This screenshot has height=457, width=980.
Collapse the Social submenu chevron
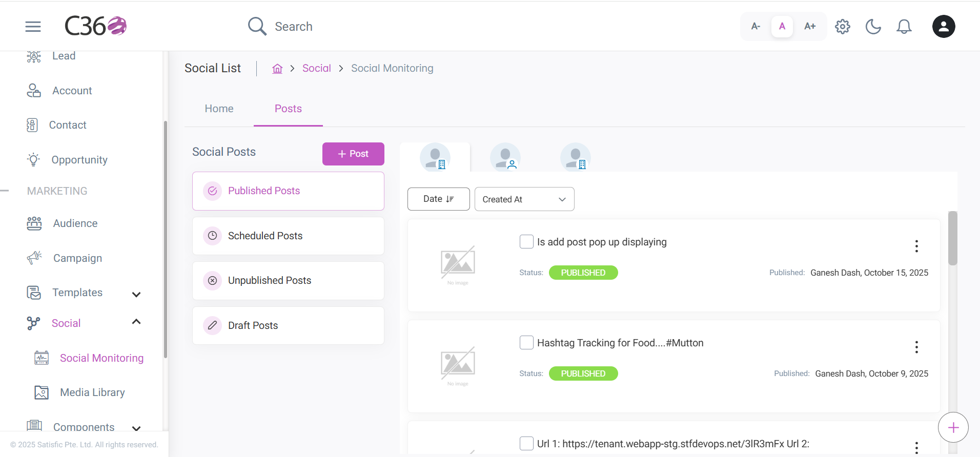pos(136,322)
